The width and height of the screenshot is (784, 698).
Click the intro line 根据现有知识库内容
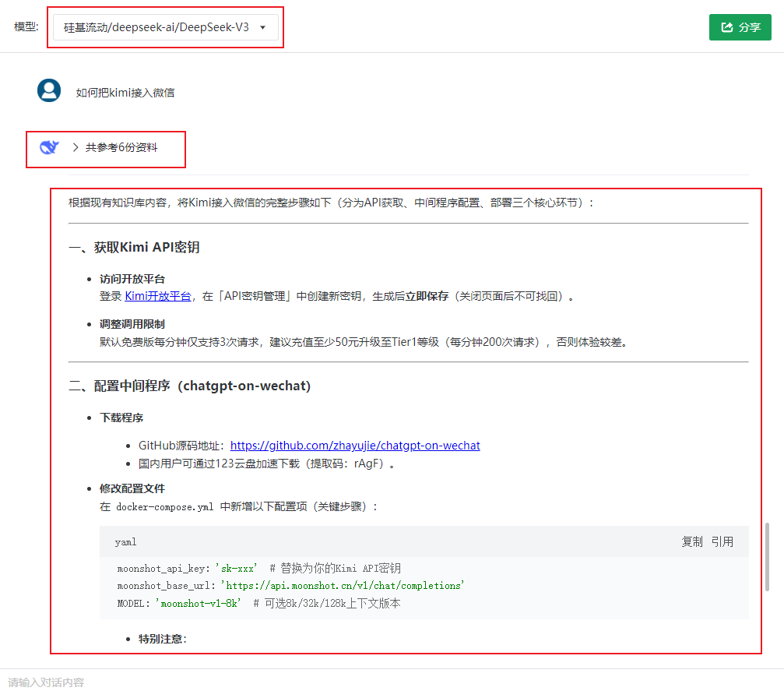tap(331, 203)
